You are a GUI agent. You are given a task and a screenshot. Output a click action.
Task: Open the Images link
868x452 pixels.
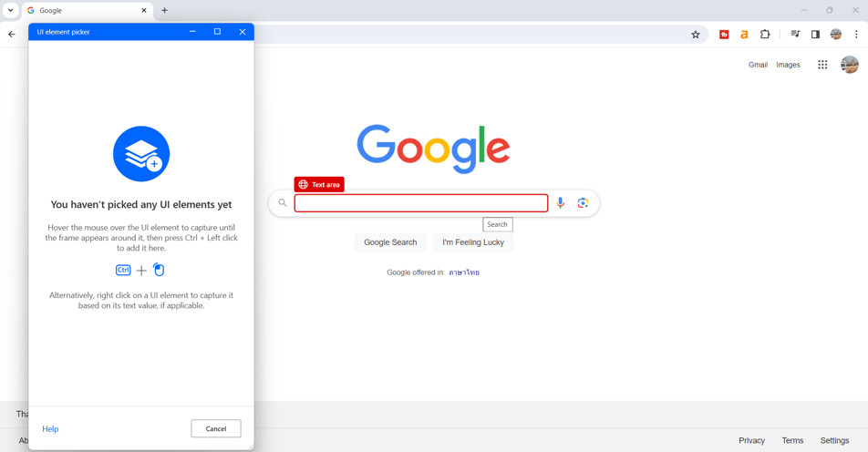tap(788, 65)
